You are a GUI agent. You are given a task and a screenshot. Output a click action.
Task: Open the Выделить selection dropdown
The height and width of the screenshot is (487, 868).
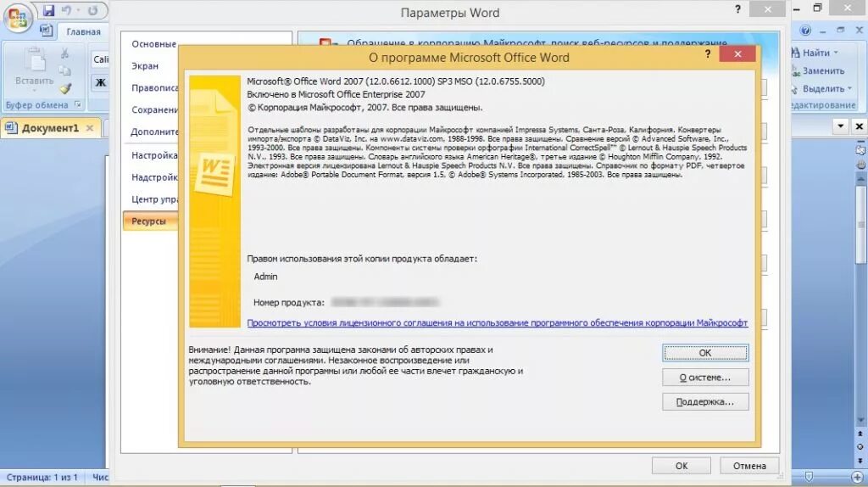click(822, 88)
